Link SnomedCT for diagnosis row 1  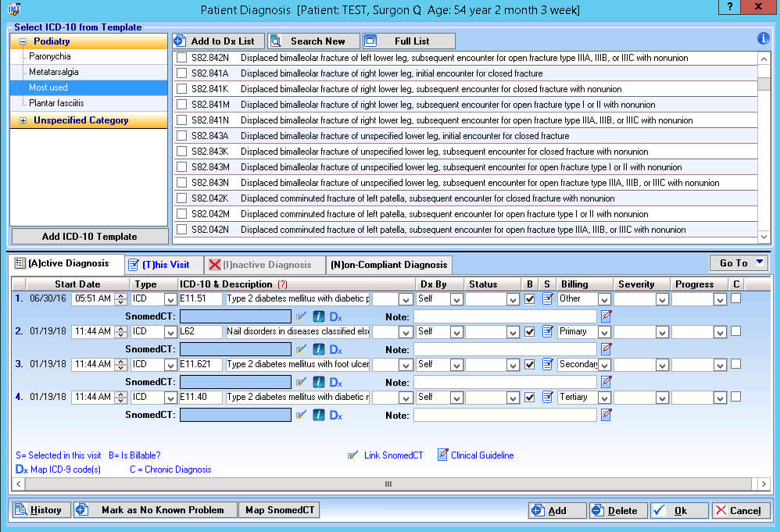[x=301, y=316]
